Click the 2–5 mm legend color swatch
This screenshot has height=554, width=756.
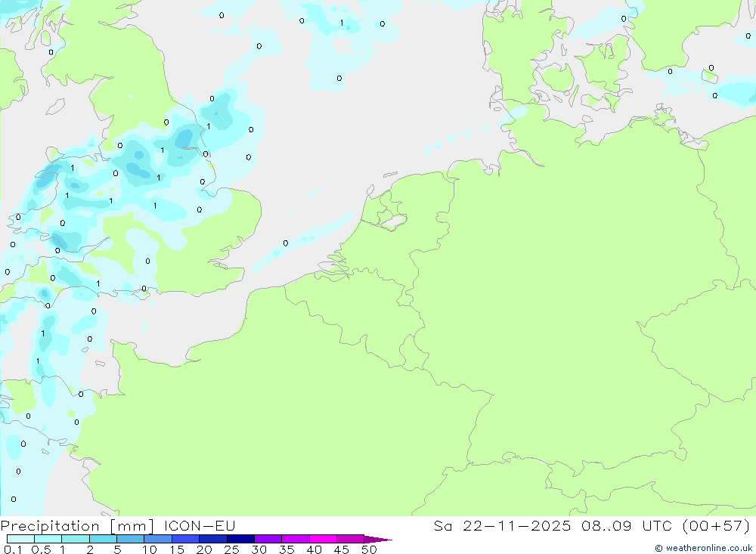coord(103,539)
